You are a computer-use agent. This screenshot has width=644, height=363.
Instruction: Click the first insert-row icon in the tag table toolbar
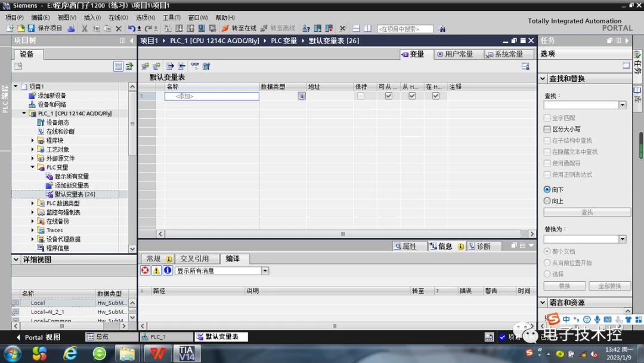click(x=145, y=66)
